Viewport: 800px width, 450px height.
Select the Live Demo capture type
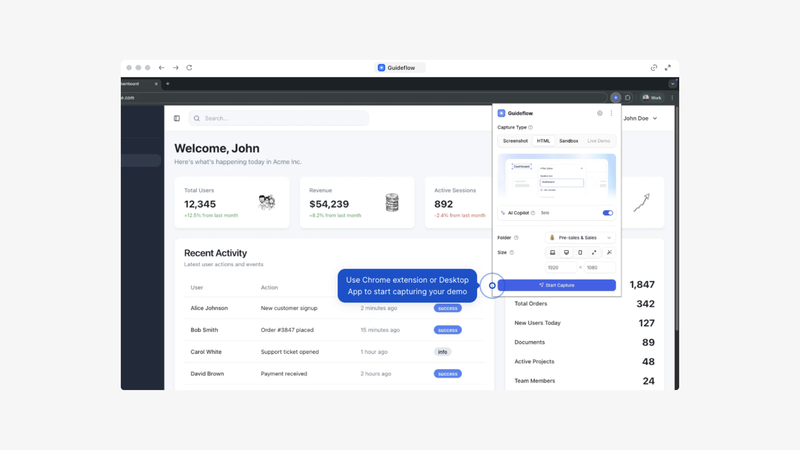(x=598, y=141)
